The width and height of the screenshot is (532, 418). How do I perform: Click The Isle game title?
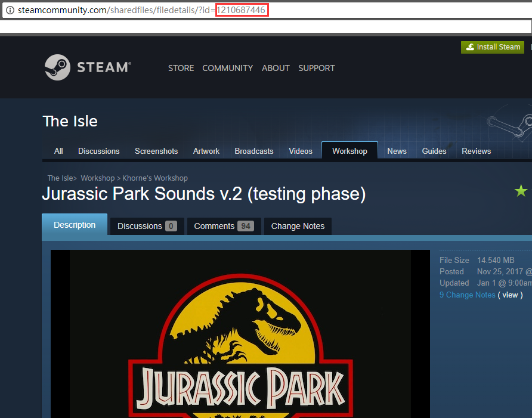(70, 121)
